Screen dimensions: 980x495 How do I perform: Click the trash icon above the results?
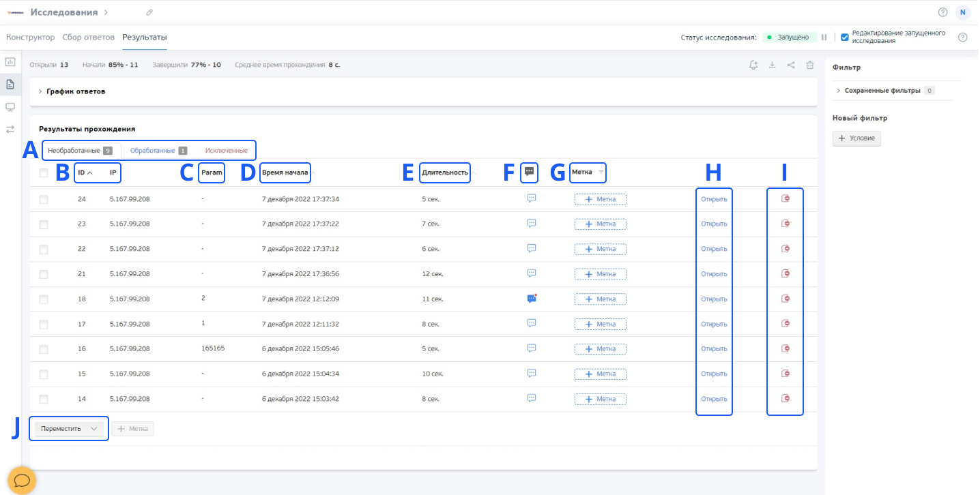809,65
